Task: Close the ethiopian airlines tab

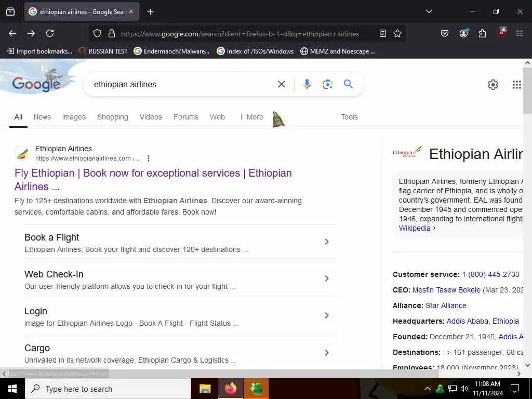Action: point(131,12)
